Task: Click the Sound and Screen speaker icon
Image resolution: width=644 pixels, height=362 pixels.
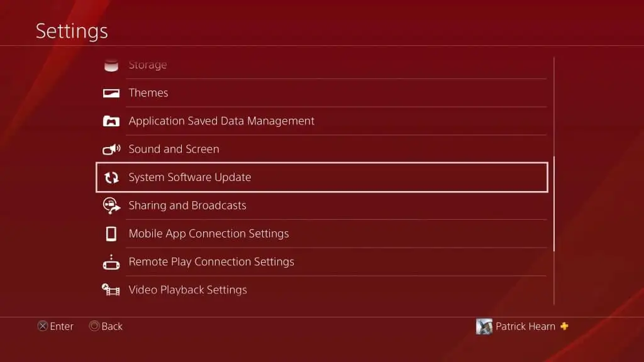Action: pyautogui.click(x=111, y=150)
